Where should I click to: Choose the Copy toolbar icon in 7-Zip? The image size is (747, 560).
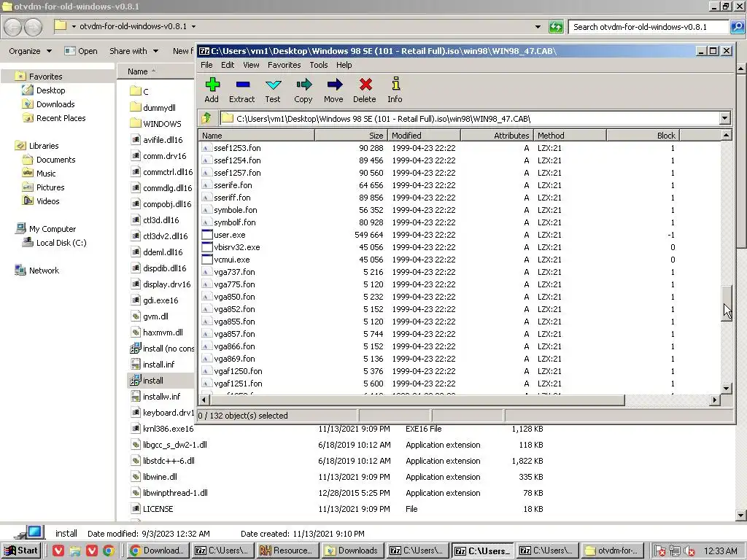pos(303,90)
